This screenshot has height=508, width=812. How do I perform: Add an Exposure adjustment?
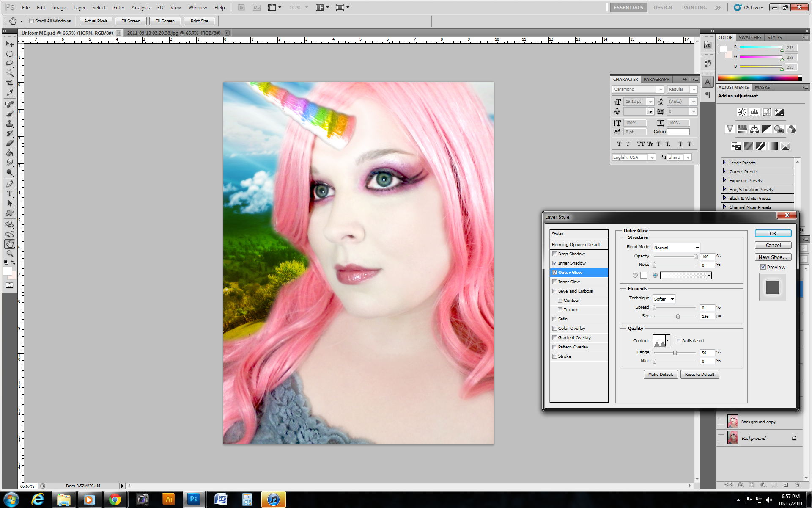point(779,112)
